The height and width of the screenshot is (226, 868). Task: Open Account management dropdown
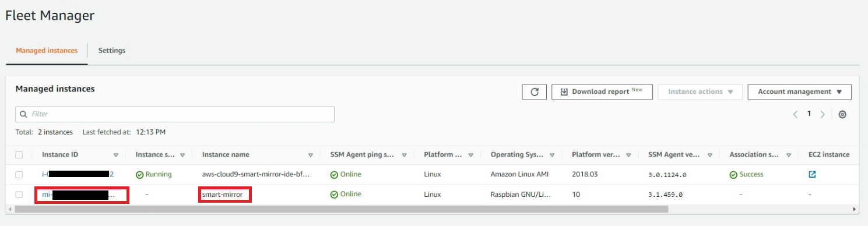[x=800, y=92]
